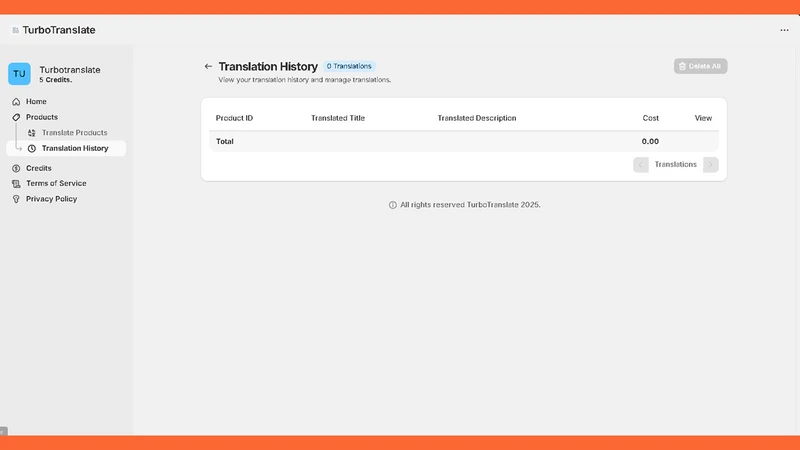Viewport: 800px width, 450px height.
Task: Click the Translations pagination label
Action: 676,164
